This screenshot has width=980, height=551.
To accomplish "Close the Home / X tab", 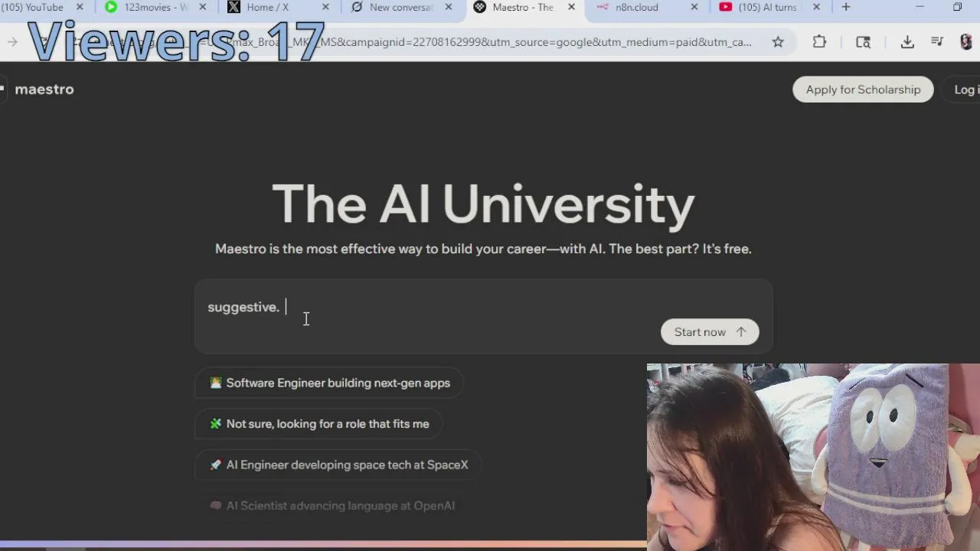I will pos(325,8).
